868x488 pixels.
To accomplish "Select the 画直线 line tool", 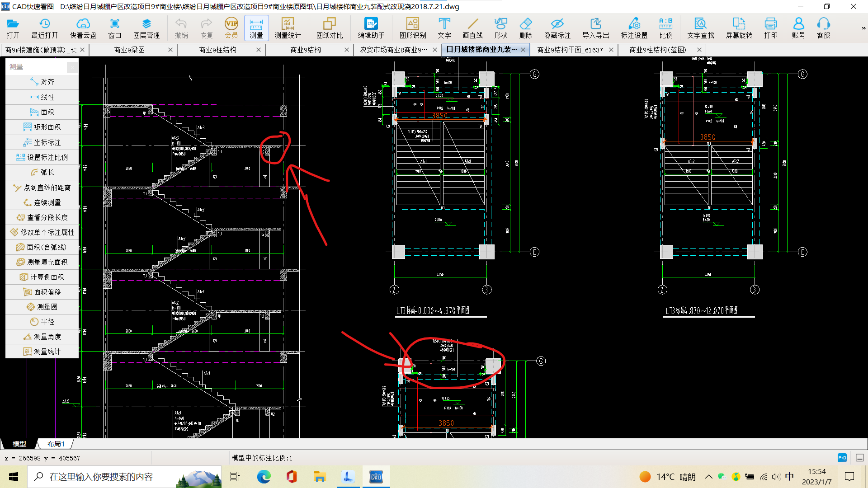I will tap(473, 28).
